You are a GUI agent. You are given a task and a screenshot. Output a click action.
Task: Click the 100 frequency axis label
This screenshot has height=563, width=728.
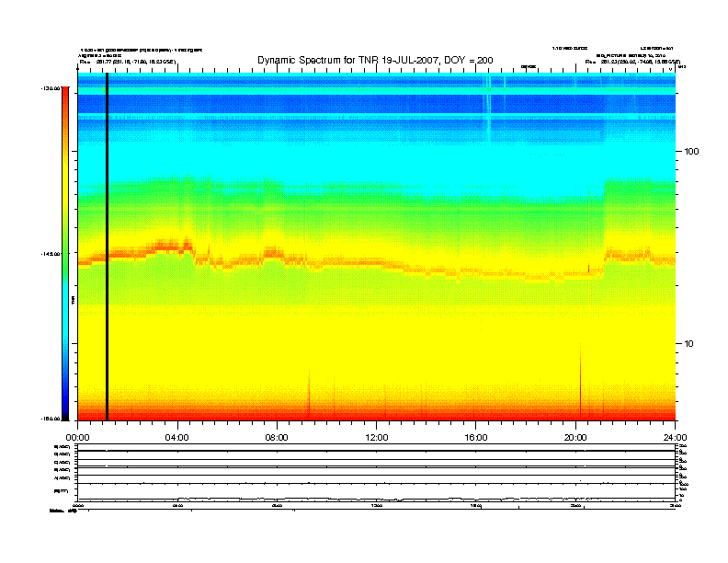pos(691,152)
